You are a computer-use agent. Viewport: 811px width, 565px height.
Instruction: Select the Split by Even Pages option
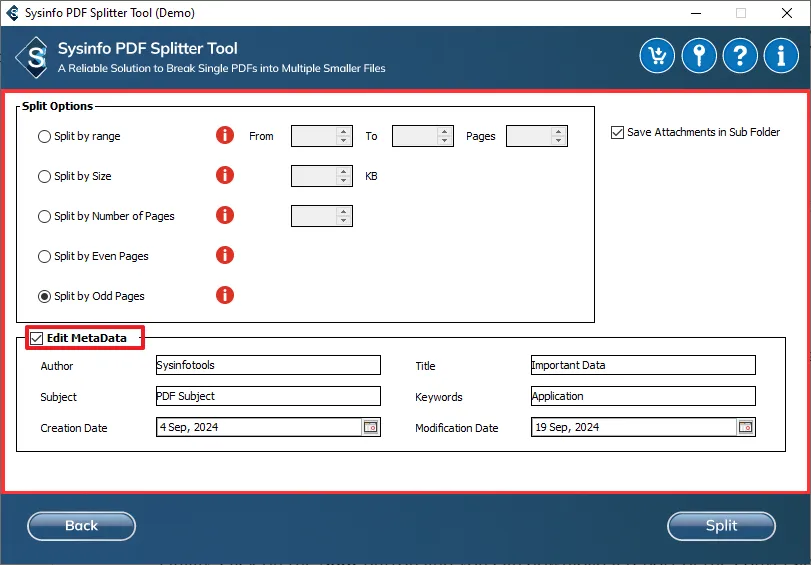tap(44, 256)
